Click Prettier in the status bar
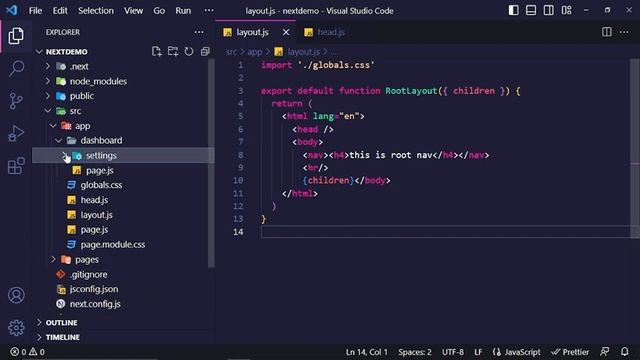The image size is (640, 360). (x=570, y=352)
